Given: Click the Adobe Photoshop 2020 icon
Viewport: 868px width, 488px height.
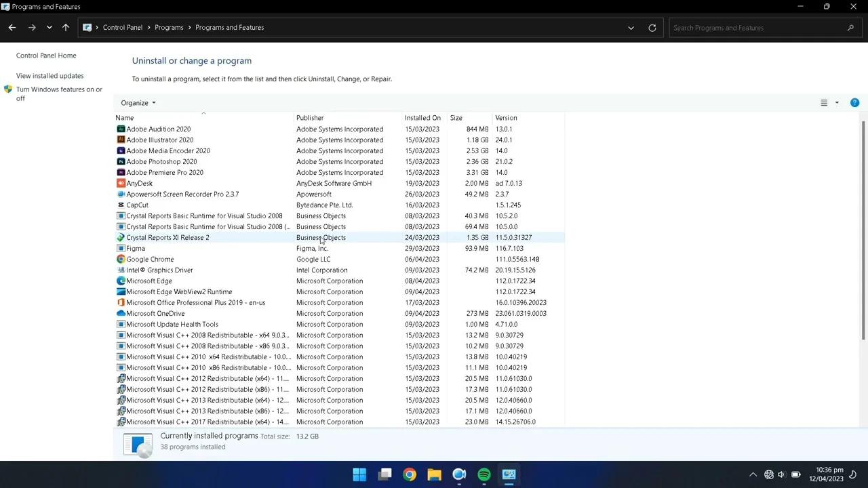Looking at the screenshot, I should (121, 162).
